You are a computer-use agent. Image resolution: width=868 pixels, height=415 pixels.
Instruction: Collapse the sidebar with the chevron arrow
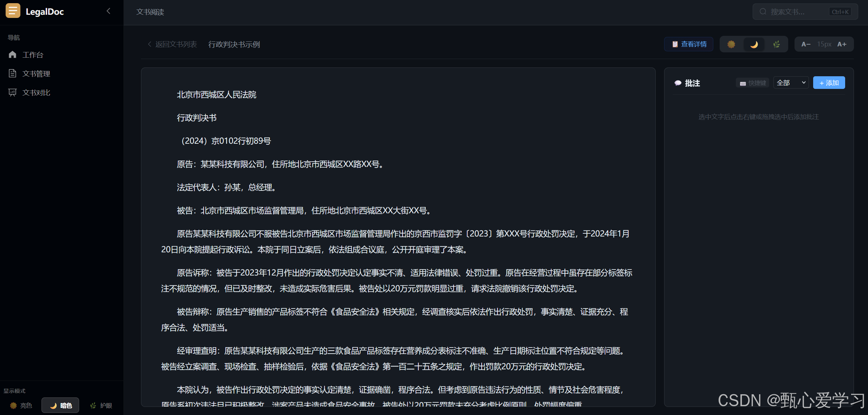point(108,11)
